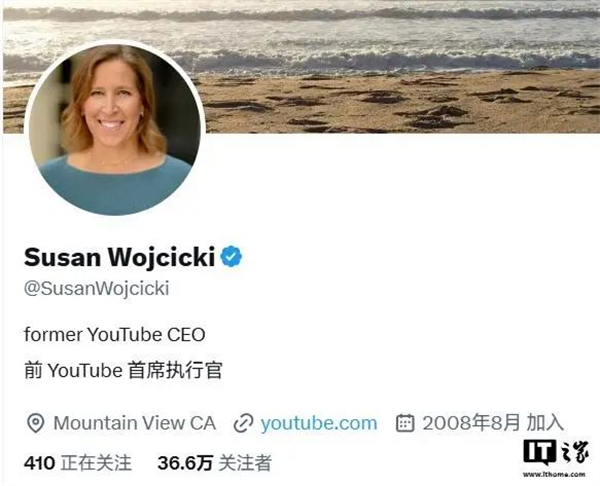Click the blue verified badge icon
This screenshot has height=486, width=600.
point(231,256)
